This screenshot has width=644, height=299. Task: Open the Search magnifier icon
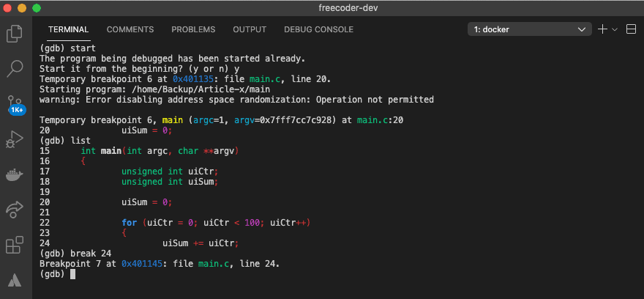tap(15, 69)
